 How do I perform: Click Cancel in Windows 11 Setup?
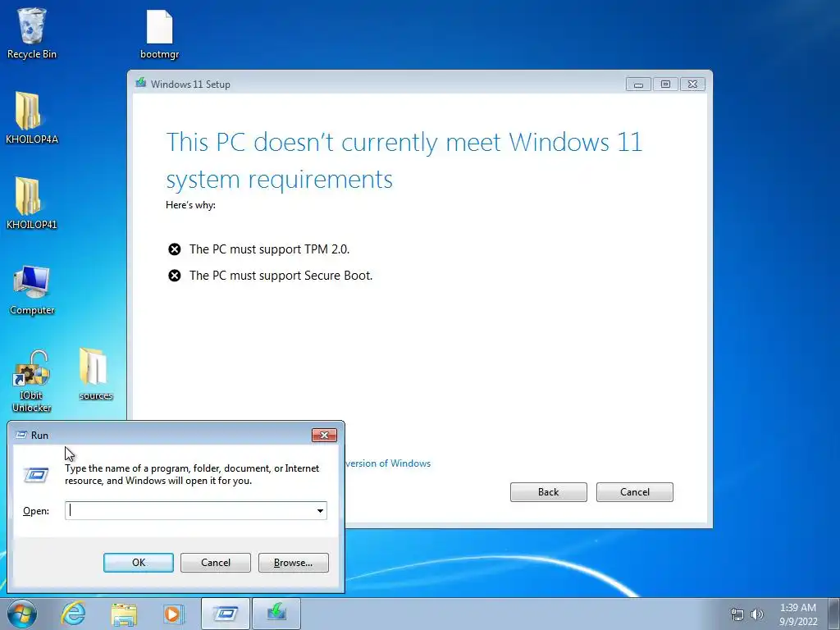(x=635, y=492)
